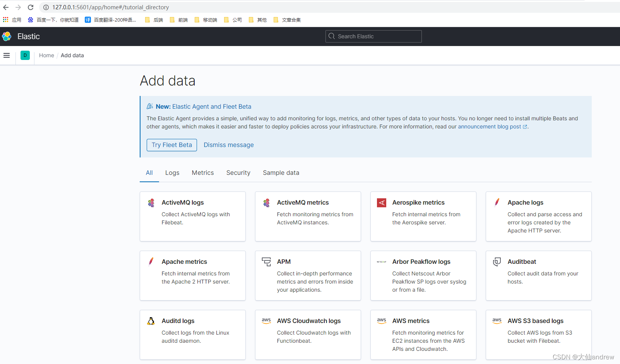Open the apps grid bookmark icon
The height and width of the screenshot is (364, 620).
[x=5, y=19]
